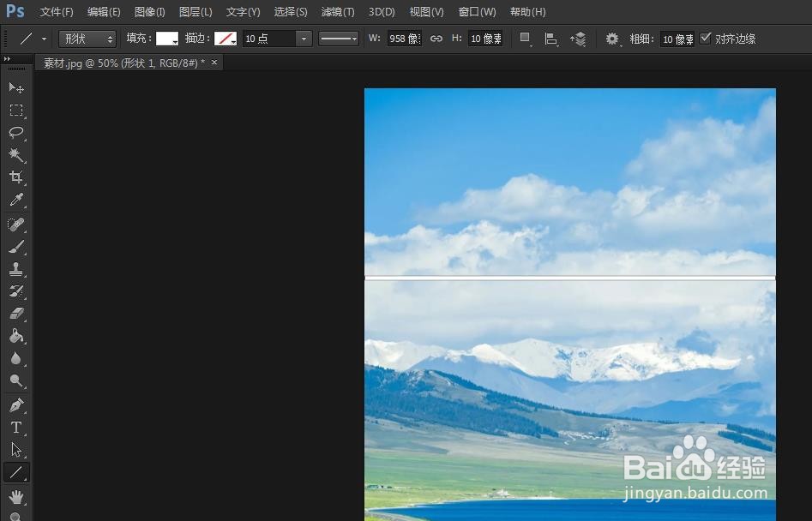Image resolution: width=812 pixels, height=521 pixels.
Task: Select the Eyedropper tool
Action: (17, 199)
